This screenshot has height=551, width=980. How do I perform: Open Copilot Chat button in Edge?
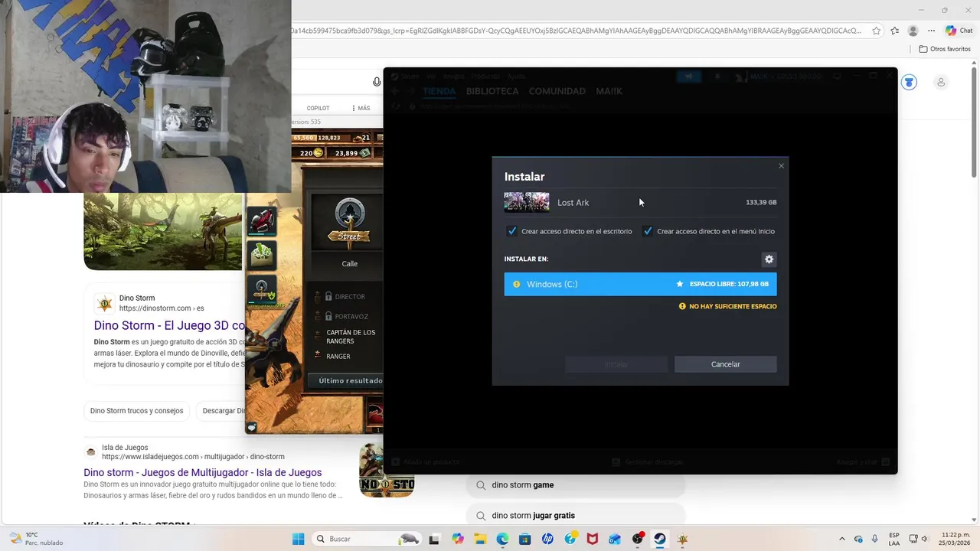pos(959,31)
